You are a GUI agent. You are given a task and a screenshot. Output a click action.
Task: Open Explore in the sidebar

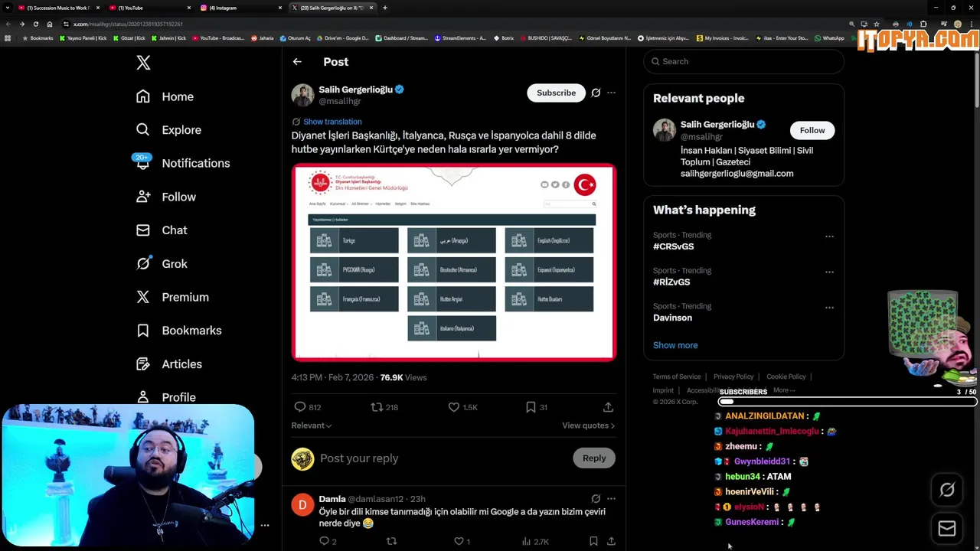[x=168, y=130]
